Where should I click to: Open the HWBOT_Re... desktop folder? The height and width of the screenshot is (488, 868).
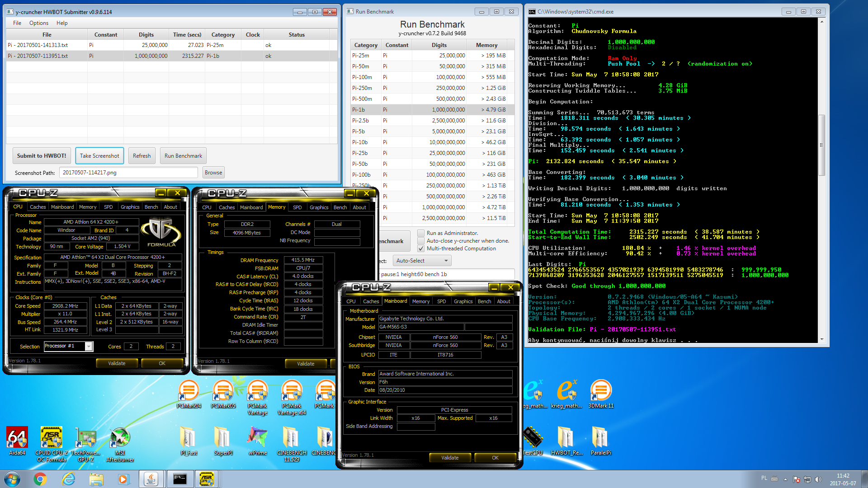tap(566, 441)
